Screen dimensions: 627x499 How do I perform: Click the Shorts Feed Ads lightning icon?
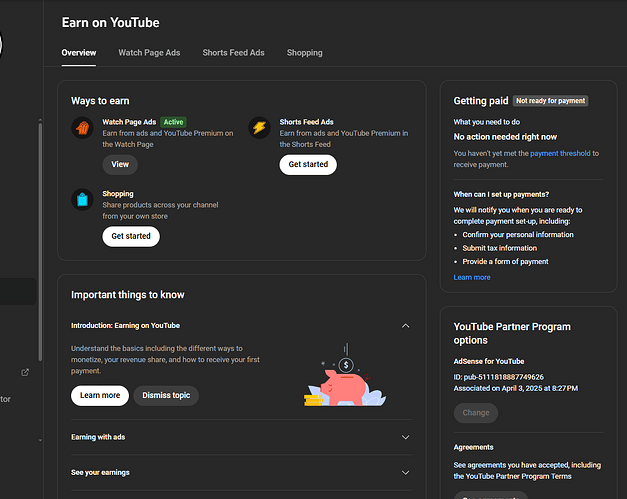pos(260,128)
